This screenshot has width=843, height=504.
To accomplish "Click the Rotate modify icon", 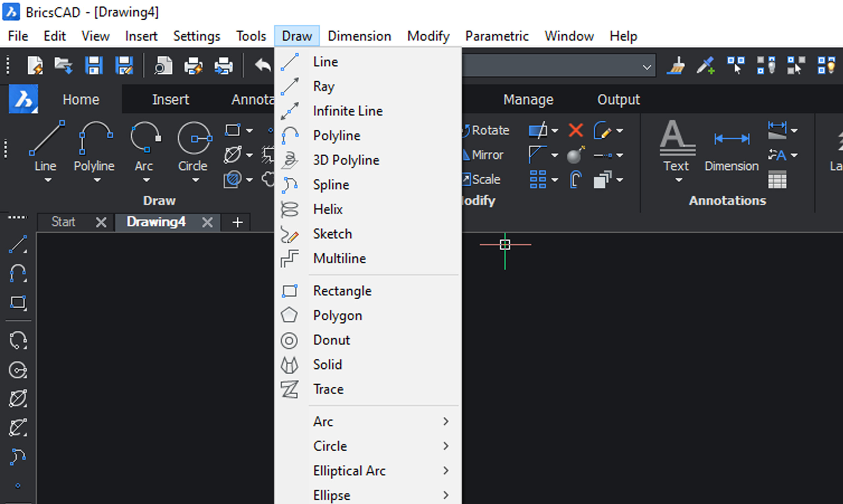I will [x=467, y=130].
